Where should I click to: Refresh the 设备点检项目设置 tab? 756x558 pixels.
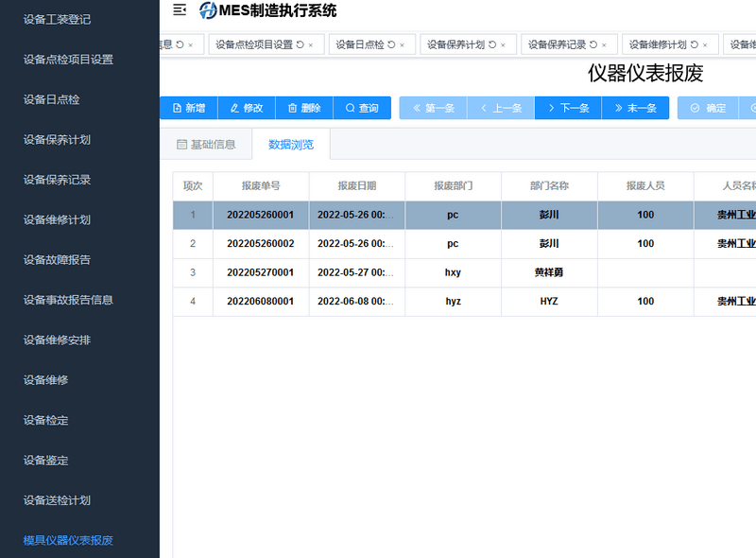[x=300, y=44]
